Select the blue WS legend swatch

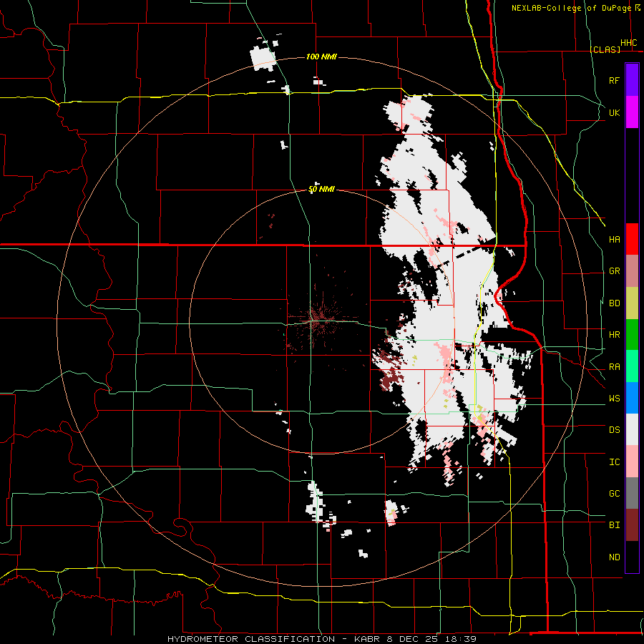(632, 398)
